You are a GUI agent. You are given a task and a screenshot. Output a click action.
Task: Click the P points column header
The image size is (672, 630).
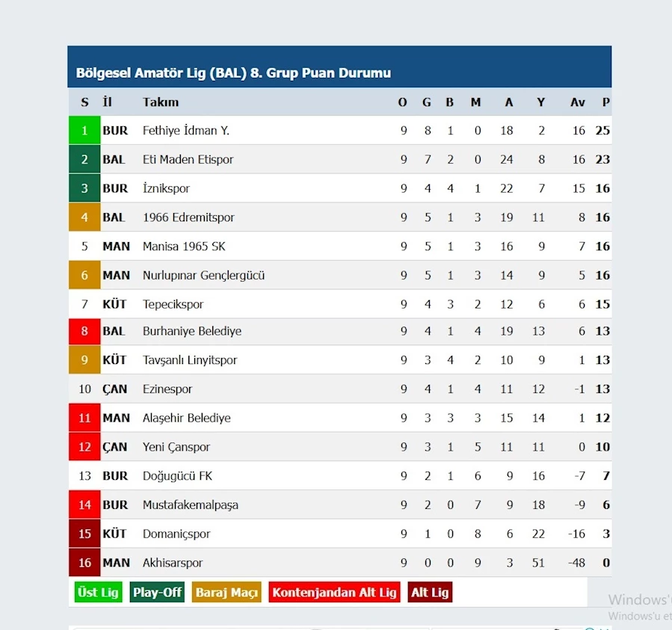coord(605,102)
